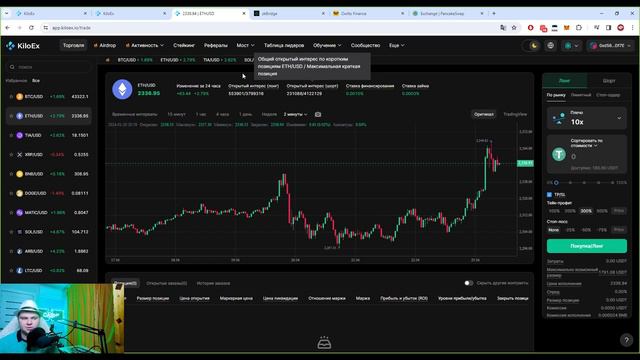Click the leverage illustration icon
This screenshot has width=640, height=360.
coord(558,118)
